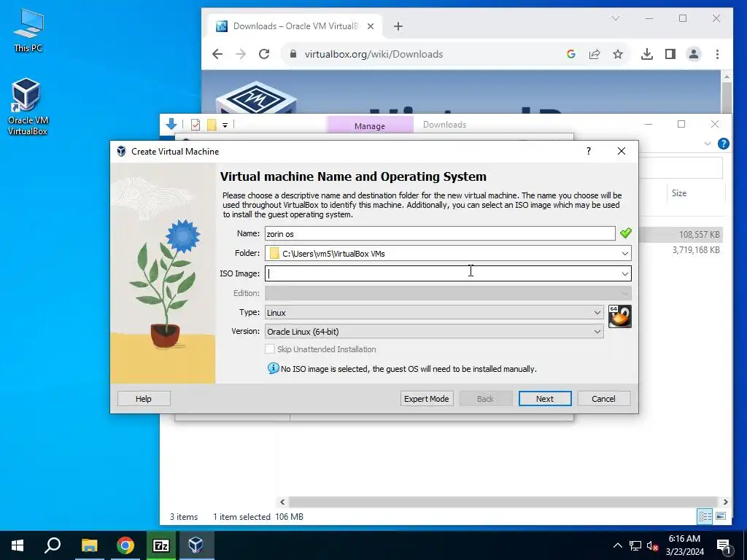Screen dimensions: 747x560
Task: Click Help button in dialog
Action: point(144,399)
